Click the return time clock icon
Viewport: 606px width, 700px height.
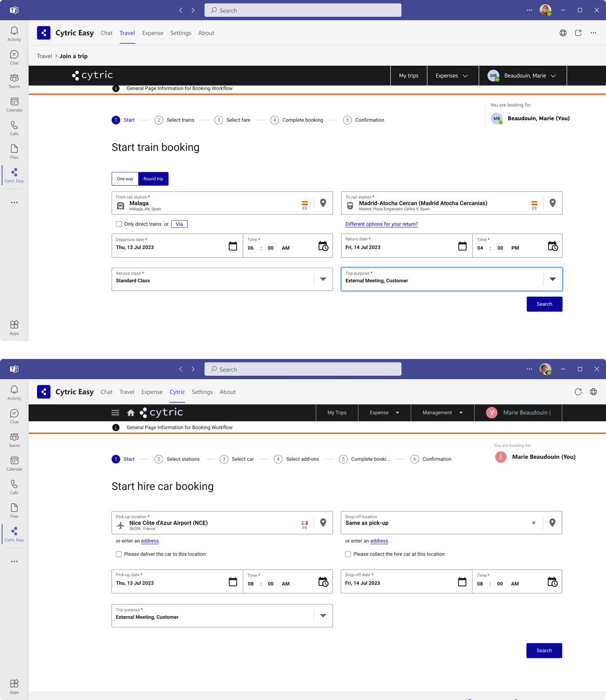tap(552, 246)
